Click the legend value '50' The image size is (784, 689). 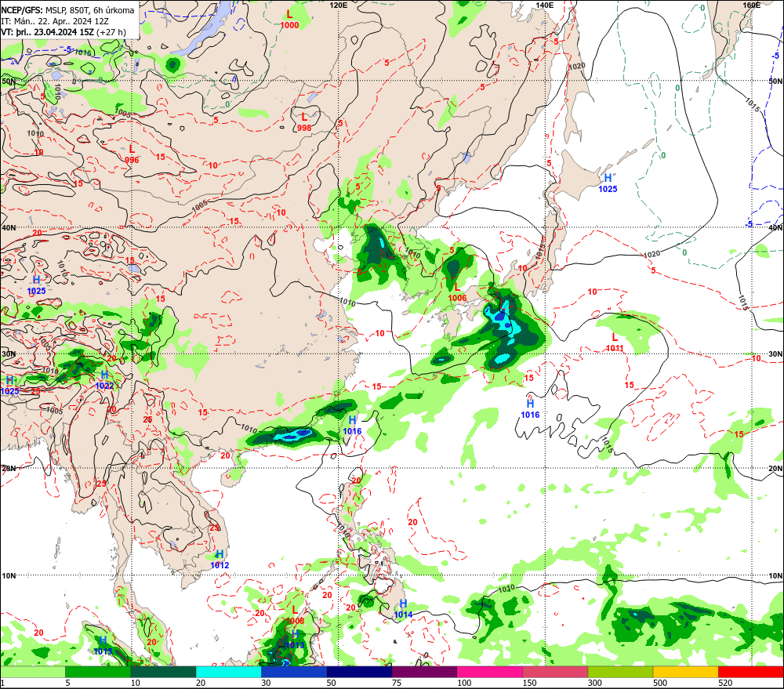click(x=332, y=683)
